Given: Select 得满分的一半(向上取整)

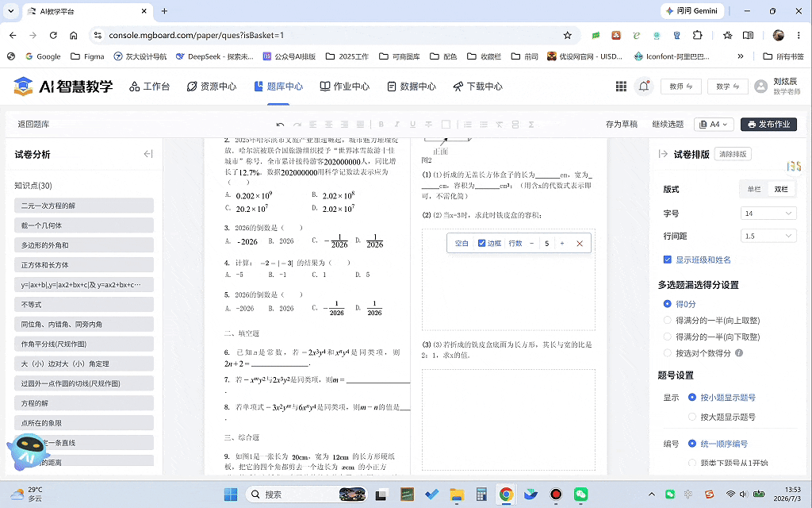Looking at the screenshot, I should 668,321.
